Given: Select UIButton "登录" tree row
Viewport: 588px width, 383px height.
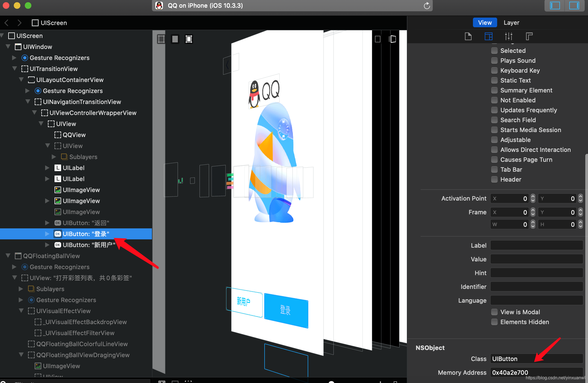Looking at the screenshot, I should [76, 234].
